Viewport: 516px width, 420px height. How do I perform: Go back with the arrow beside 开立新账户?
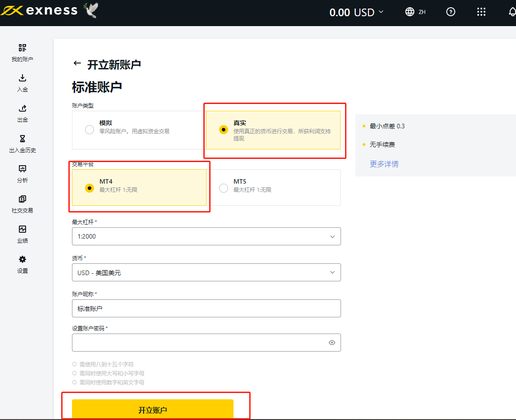[x=77, y=63]
